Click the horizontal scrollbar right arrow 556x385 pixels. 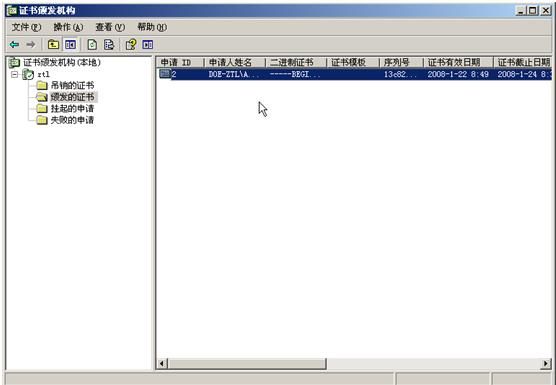pos(546,363)
